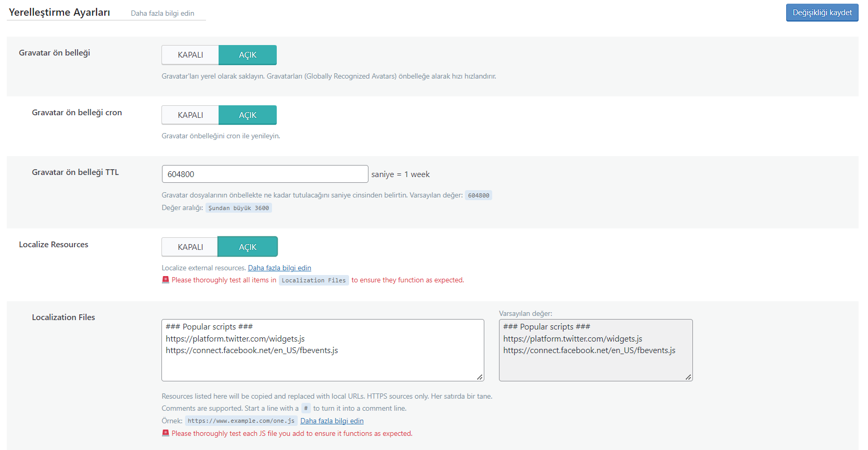Image resolution: width=868 pixels, height=450 pixels.
Task: Click the warning icon beside test each JS file
Action: pyautogui.click(x=166, y=433)
